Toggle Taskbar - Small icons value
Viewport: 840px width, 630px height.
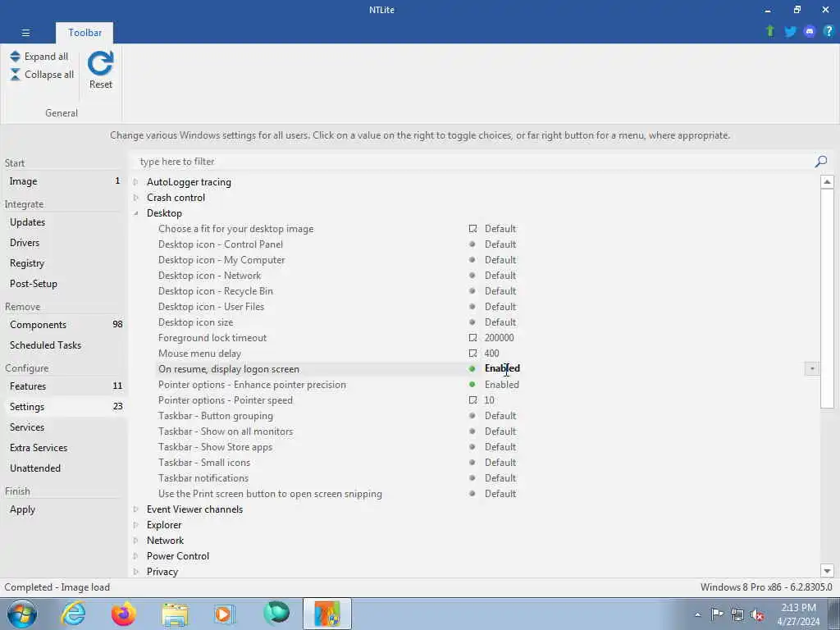click(500, 463)
